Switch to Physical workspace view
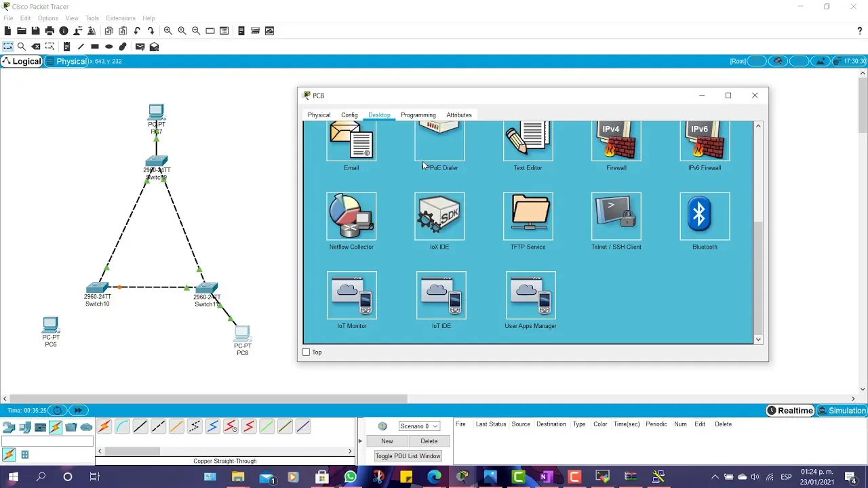868x488 pixels. pyautogui.click(x=66, y=61)
